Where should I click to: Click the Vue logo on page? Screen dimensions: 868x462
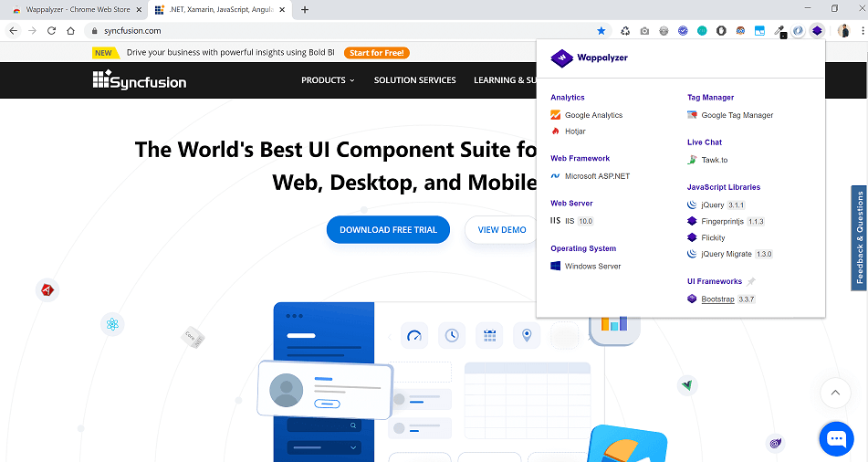tap(687, 385)
